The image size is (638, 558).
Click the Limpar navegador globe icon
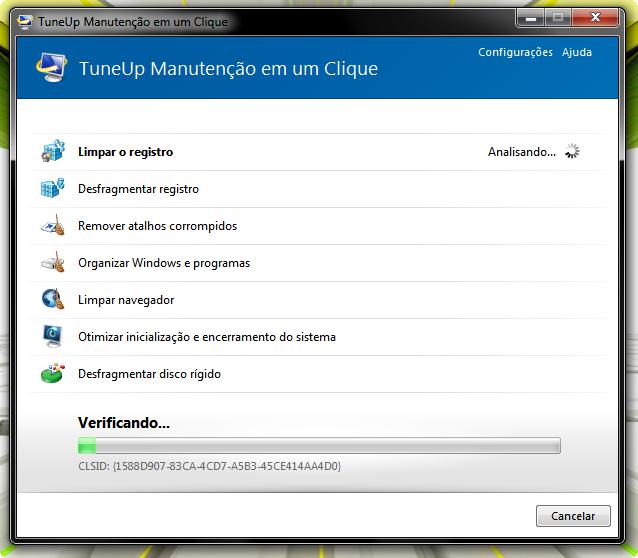tap(53, 299)
